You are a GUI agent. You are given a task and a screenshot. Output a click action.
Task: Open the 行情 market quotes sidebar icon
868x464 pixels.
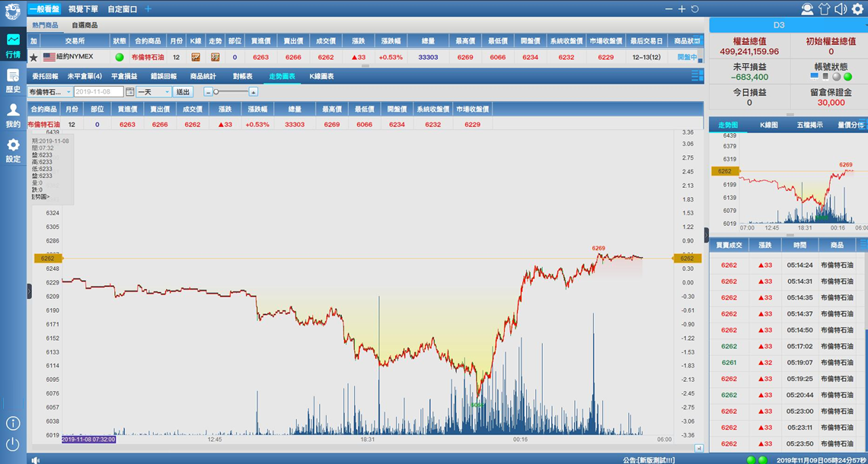pyautogui.click(x=13, y=45)
